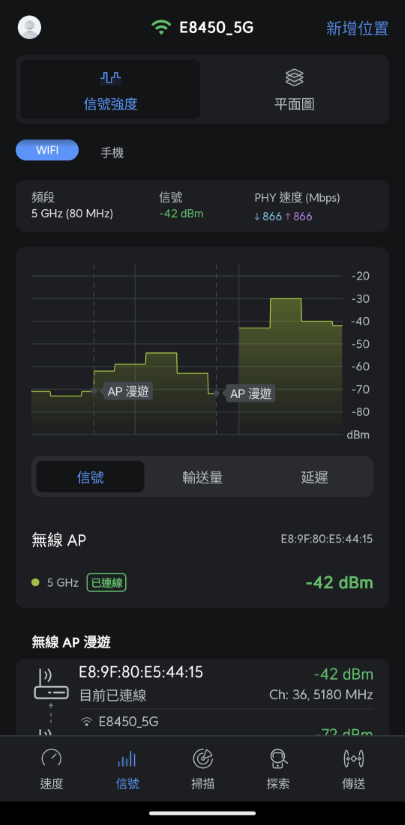Select the WIFI pill toggle
This screenshot has width=405, height=825.
(x=47, y=150)
